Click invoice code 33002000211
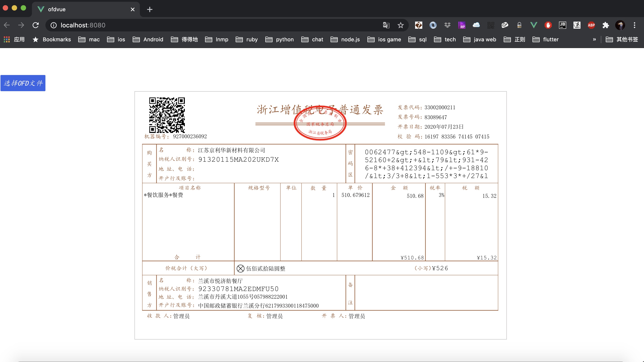 point(440,107)
